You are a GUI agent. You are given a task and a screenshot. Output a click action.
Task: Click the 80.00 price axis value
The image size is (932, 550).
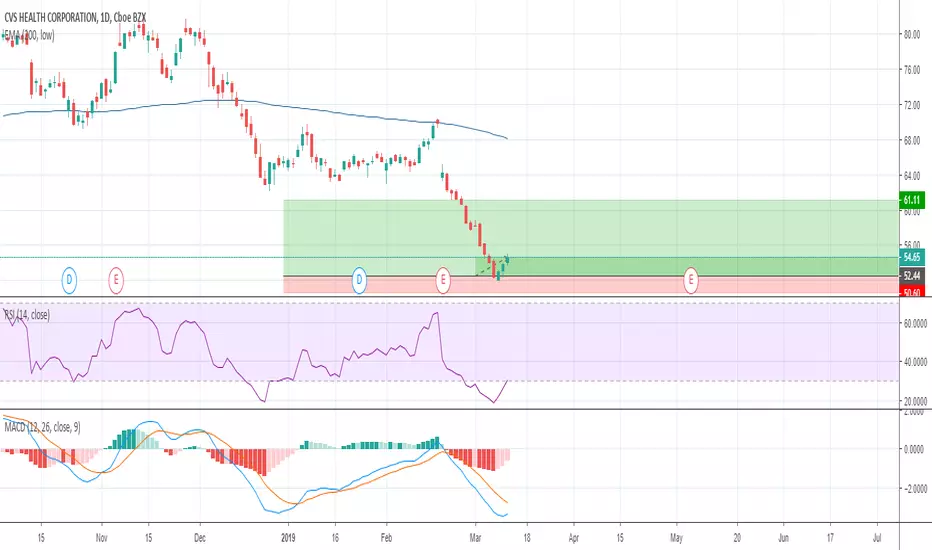912,34
